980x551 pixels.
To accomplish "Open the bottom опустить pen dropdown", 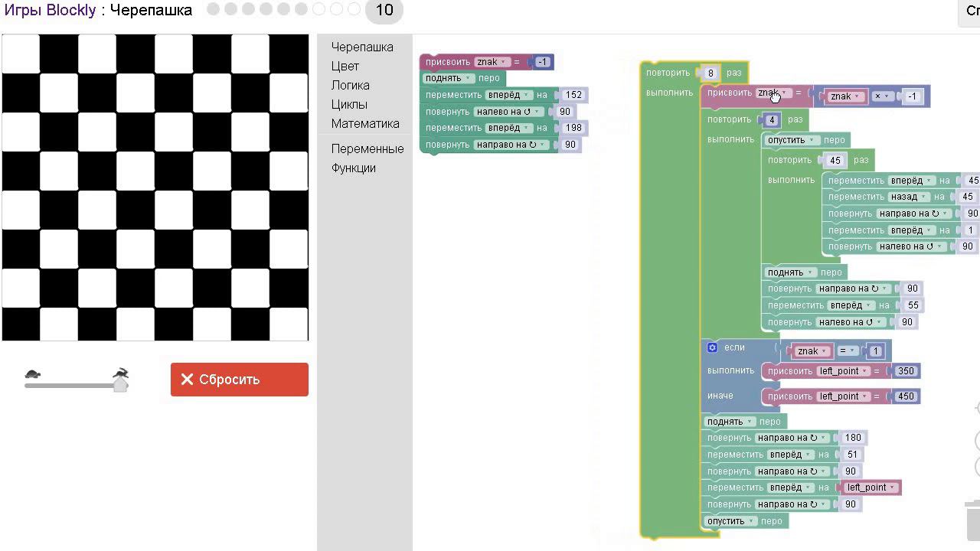I will pos(732,521).
